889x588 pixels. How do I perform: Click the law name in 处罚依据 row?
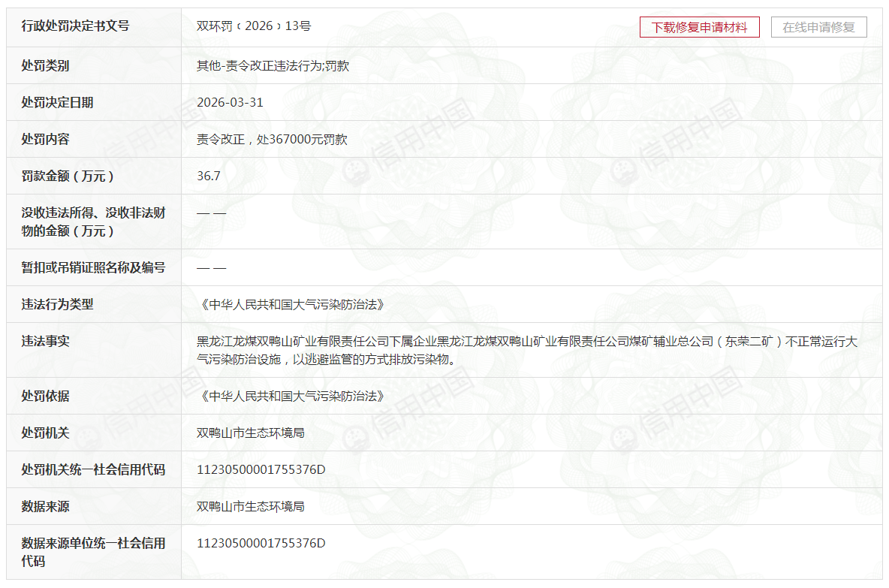(293, 396)
